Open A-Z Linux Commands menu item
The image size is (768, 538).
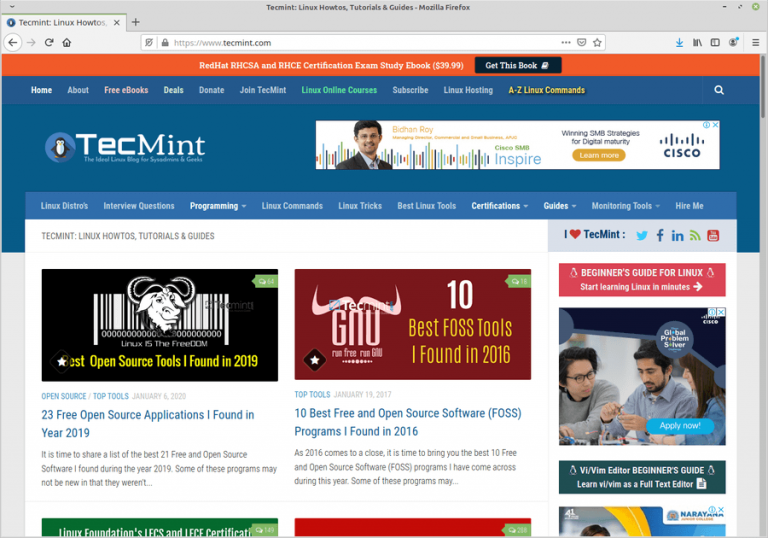[547, 90]
